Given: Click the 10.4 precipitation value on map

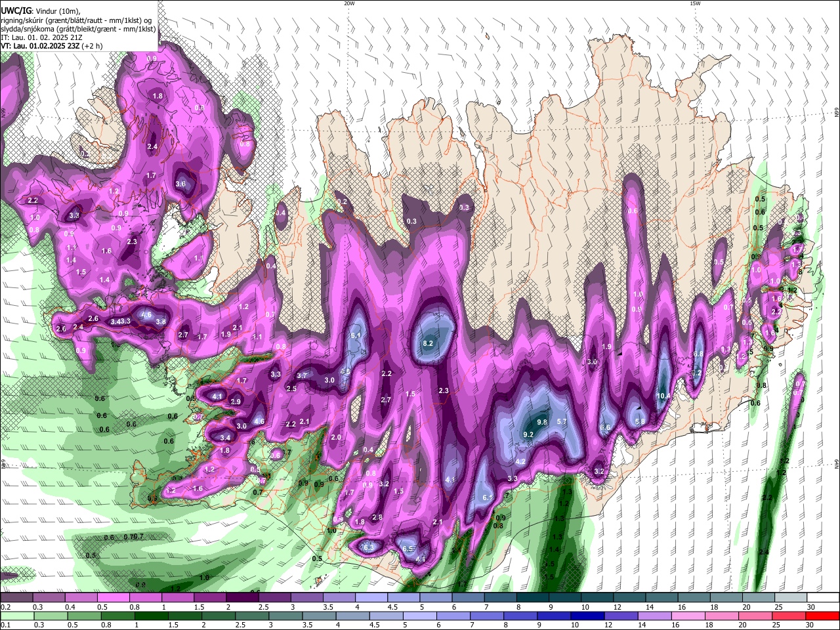Looking at the screenshot, I should click(x=663, y=396).
